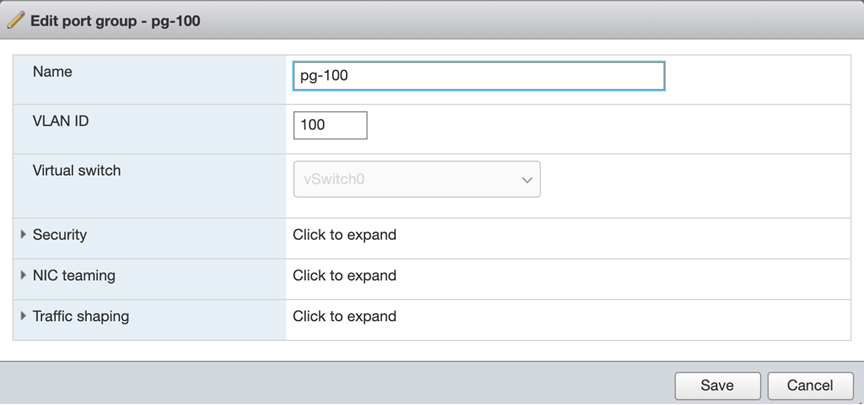This screenshot has width=864, height=405.
Task: Click the Traffic shaping section label
Action: coord(81,316)
